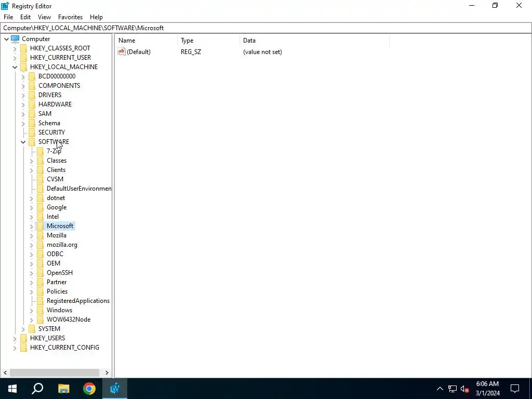Click the tree horizontal scrollbar thumb
Viewport: 532px width, 399px height.
(x=54, y=373)
